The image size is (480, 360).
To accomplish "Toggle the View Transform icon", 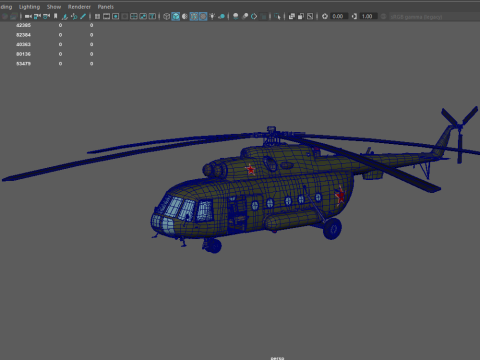I will pyautogui.click(x=383, y=16).
